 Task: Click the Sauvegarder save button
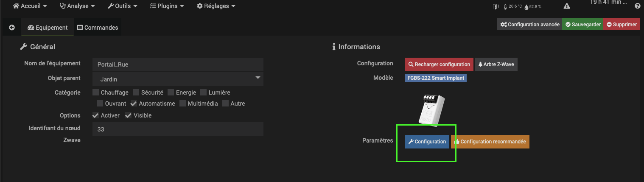583,25
